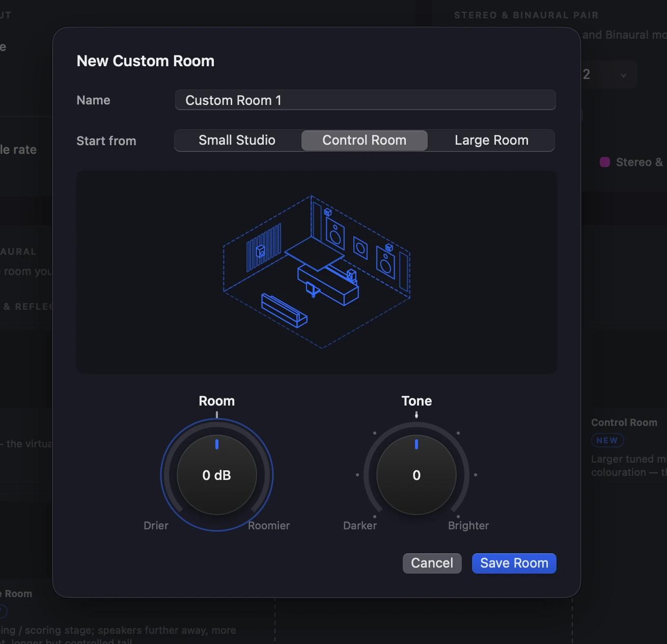Click the New Custom Room dialog title
Viewport: 667px width, 644px height.
[146, 61]
